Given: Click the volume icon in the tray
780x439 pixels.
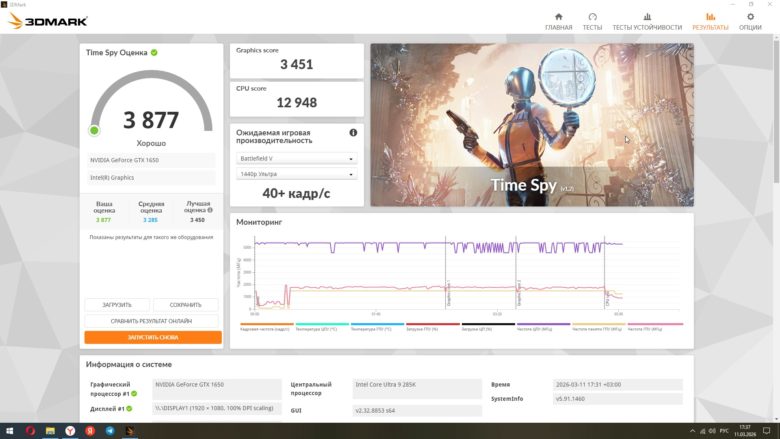Looking at the screenshot, I should [x=712, y=431].
